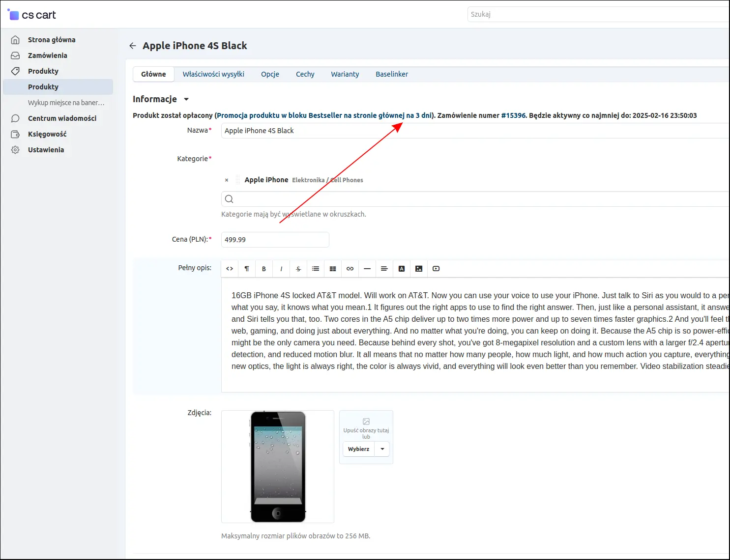Viewport: 730px width, 560px height.
Task: Insert a video via editor toolbar
Action: pos(436,269)
